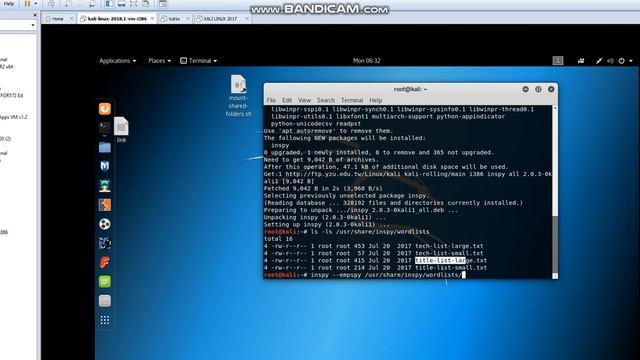Select the link file on the desktop
This screenshot has width=640, height=360.
coord(121,130)
